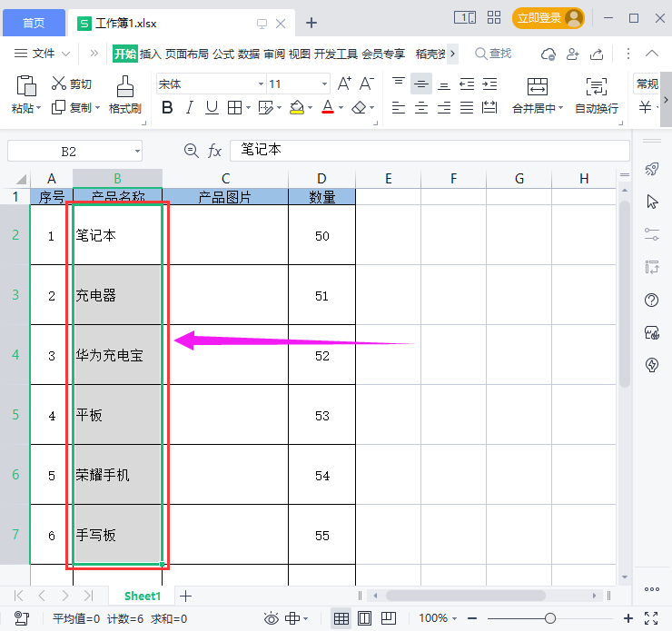Click the 立即登录 login button
672x631 pixels.
[x=548, y=18]
